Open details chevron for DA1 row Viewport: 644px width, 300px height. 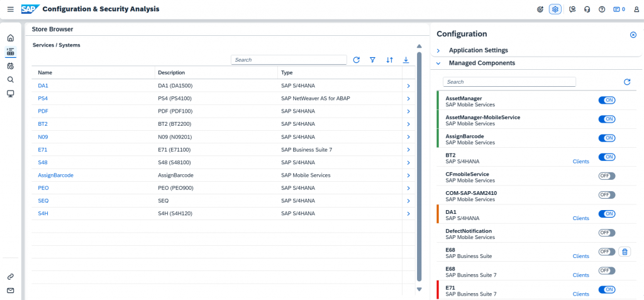click(409, 86)
